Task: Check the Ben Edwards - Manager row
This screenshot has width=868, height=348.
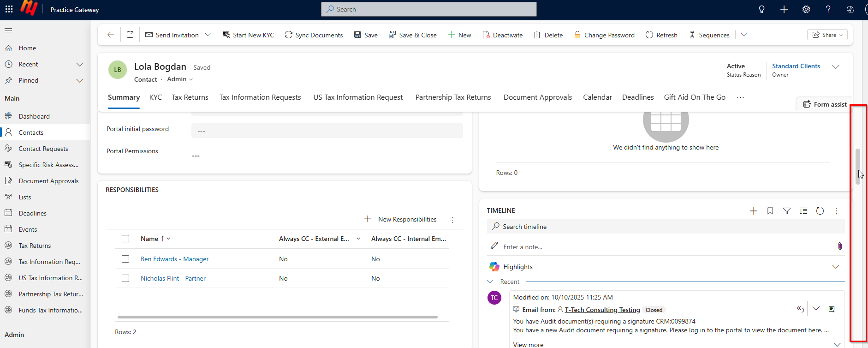Action: point(125,259)
